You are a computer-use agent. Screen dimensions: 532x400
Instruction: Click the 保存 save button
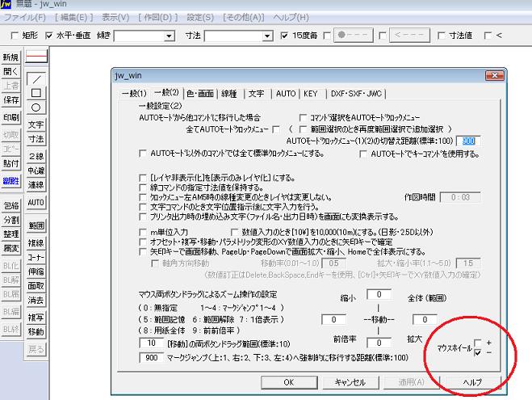tap(10, 100)
